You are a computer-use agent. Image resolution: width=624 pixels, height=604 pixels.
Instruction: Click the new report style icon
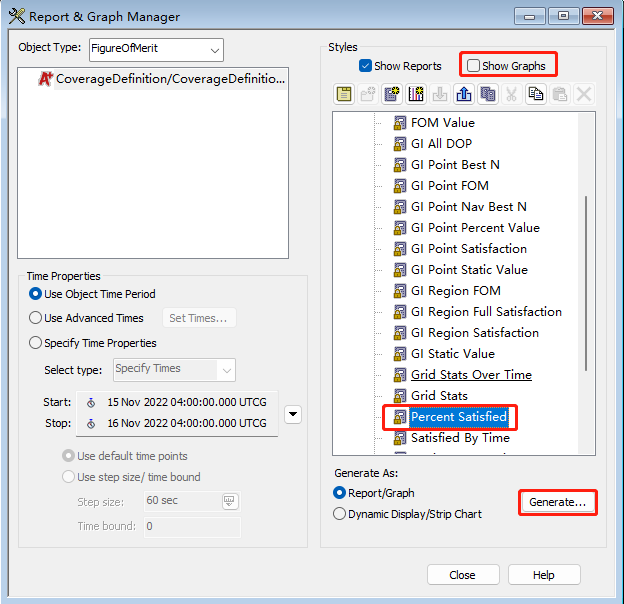click(x=393, y=94)
